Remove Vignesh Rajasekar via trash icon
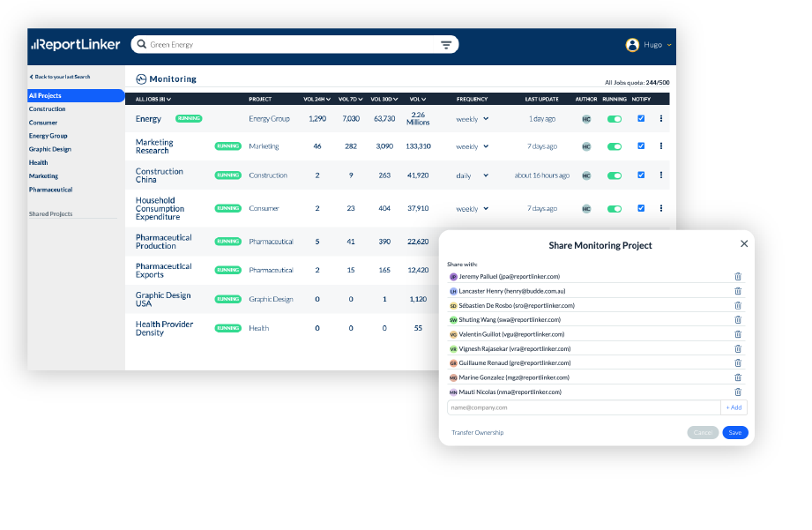 (738, 348)
